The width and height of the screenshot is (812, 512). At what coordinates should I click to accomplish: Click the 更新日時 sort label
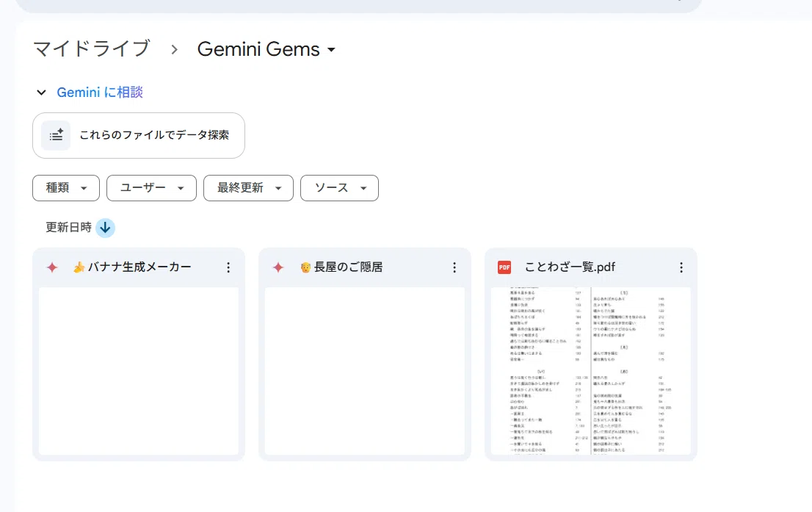tap(68, 228)
